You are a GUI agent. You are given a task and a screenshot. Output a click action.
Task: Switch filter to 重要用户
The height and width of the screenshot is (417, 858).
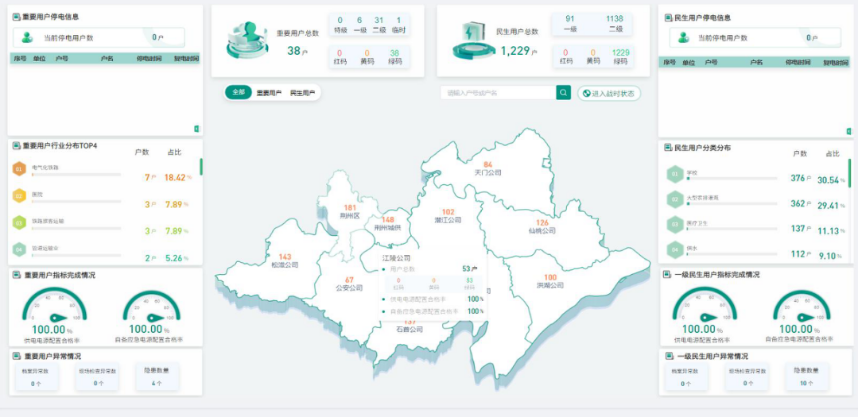click(270, 93)
